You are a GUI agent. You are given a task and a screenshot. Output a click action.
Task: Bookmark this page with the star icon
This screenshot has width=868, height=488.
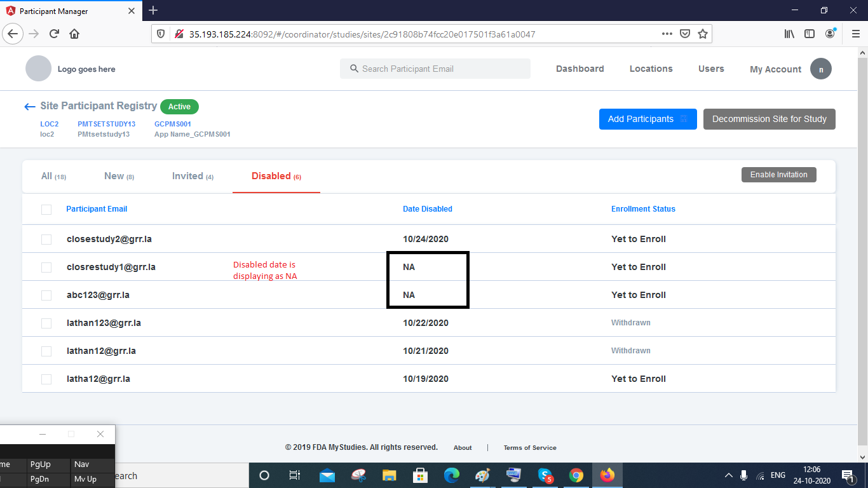click(703, 34)
